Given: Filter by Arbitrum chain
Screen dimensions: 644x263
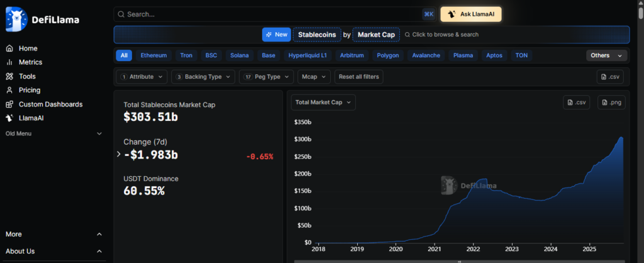Looking at the screenshot, I should coord(352,55).
